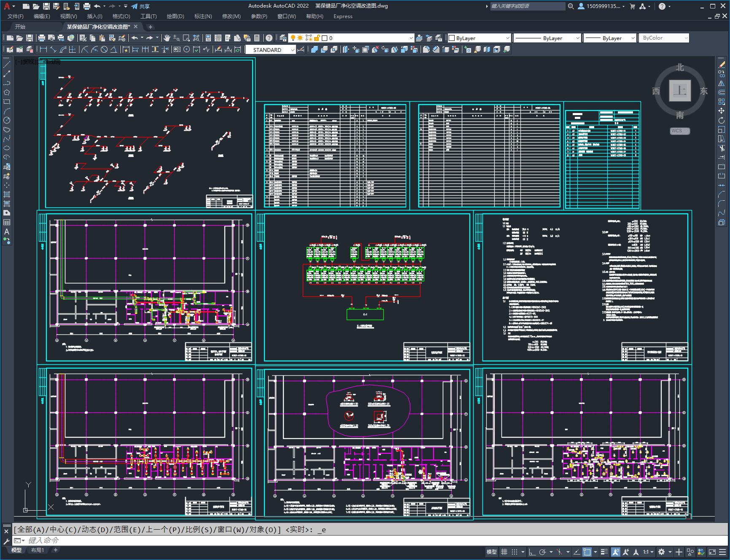Click the 共享 share button

point(140,6)
